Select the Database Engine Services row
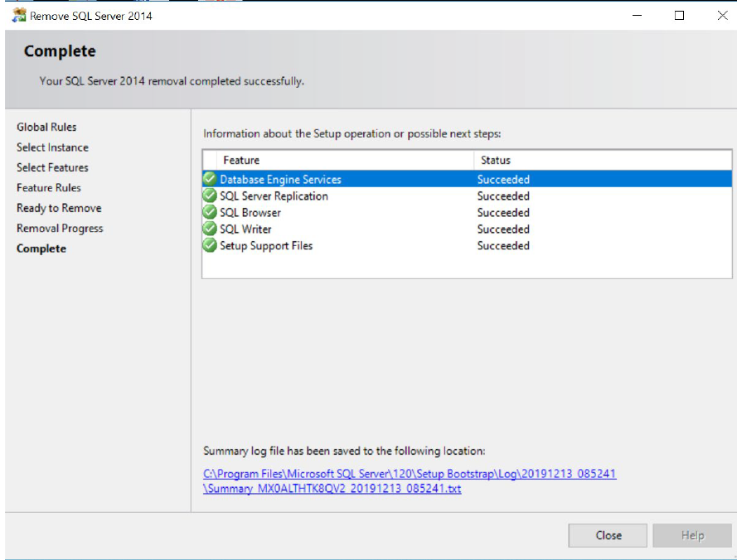Viewport: 737px width, 560px height. pyautogui.click(x=468, y=179)
